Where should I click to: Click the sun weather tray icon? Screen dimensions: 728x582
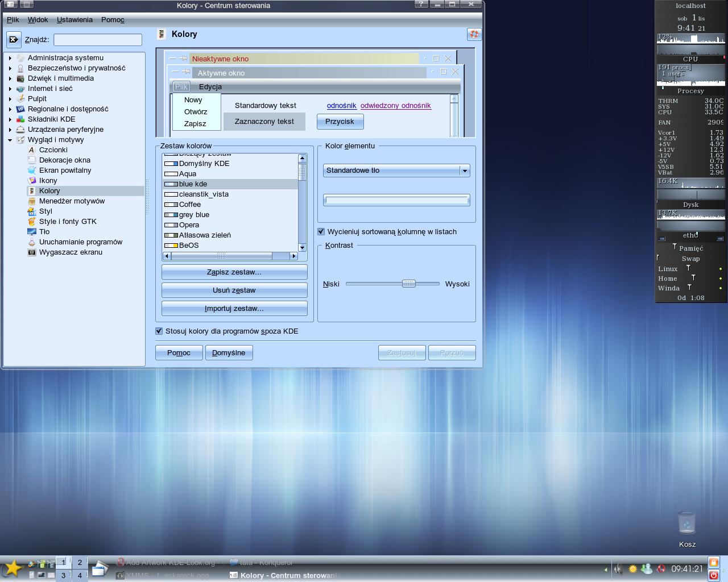pos(632,568)
